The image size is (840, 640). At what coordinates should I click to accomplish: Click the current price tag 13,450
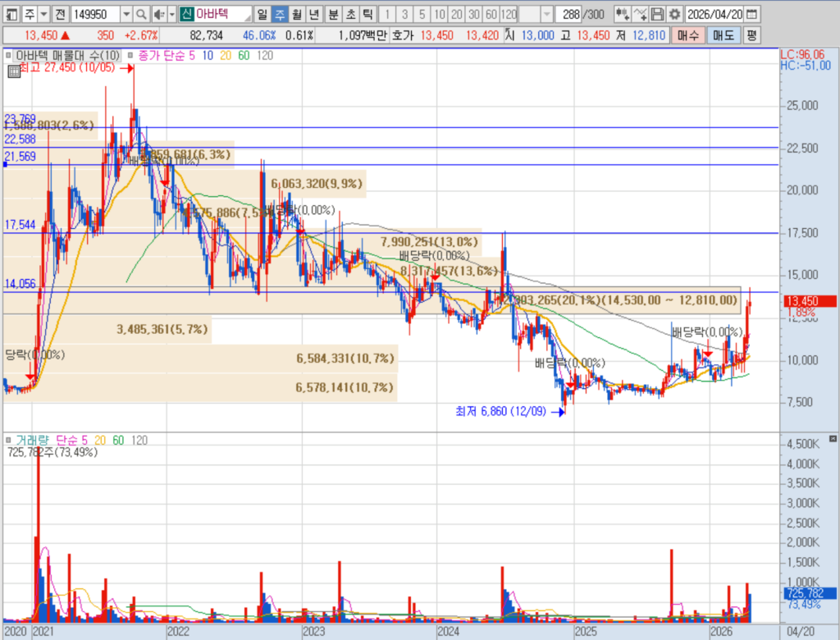(x=810, y=301)
